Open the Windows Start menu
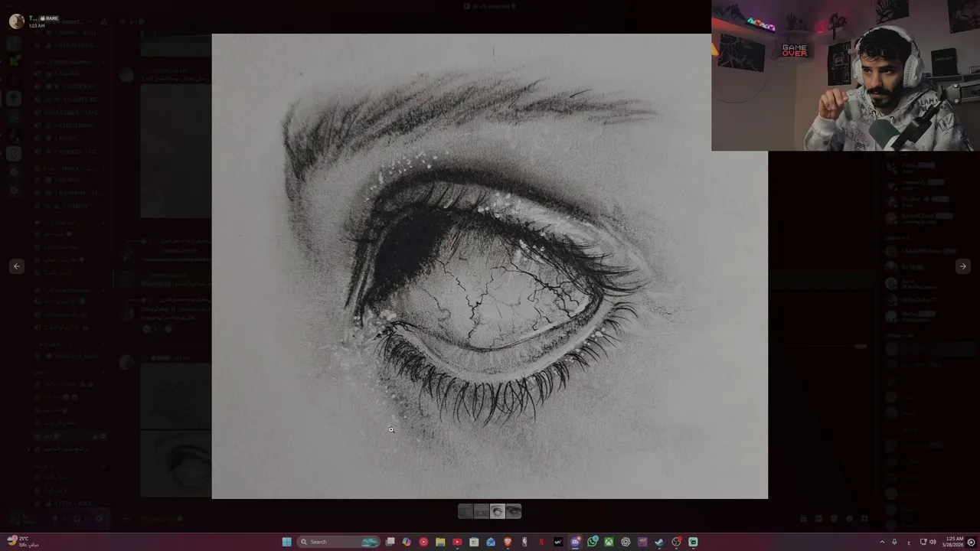Viewport: 980px width, 551px height. coord(286,542)
